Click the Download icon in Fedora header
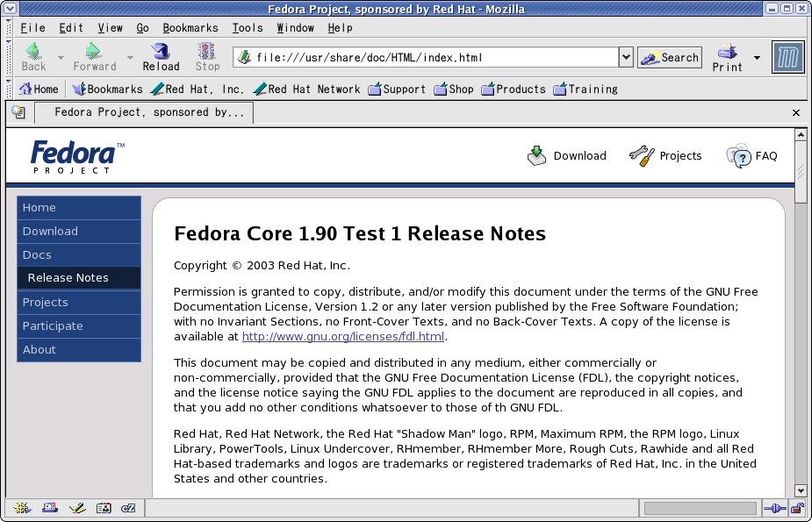The width and height of the screenshot is (812, 522). coord(536,155)
